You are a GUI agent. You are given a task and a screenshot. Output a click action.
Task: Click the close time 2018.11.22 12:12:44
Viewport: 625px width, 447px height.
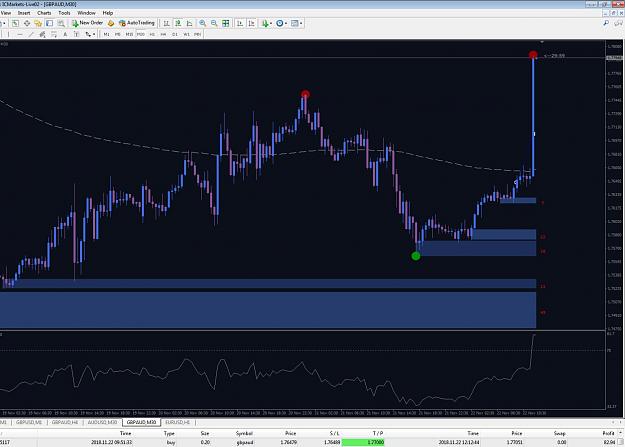point(459,442)
